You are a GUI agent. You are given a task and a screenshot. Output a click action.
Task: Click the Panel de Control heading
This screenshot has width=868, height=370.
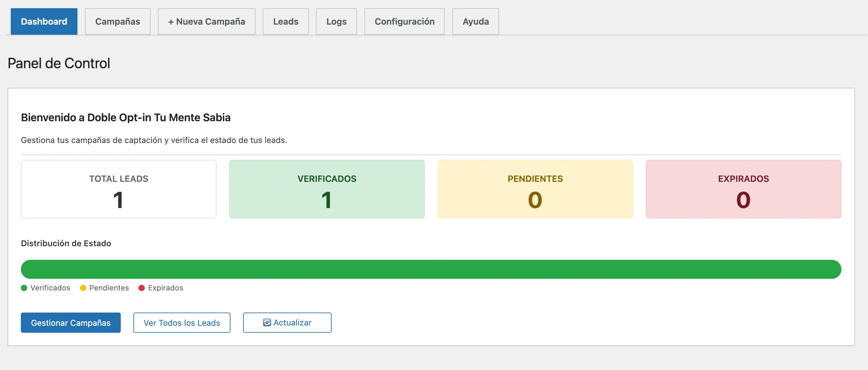[x=59, y=63]
